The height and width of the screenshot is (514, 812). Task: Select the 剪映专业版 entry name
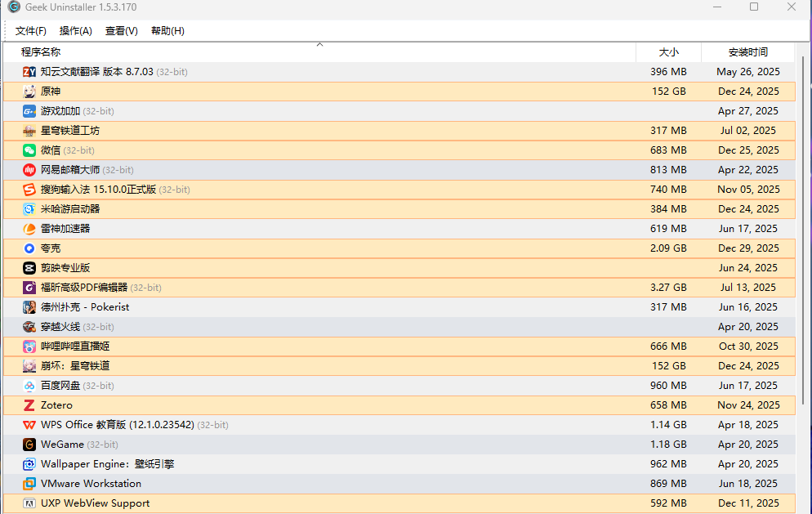[65, 268]
